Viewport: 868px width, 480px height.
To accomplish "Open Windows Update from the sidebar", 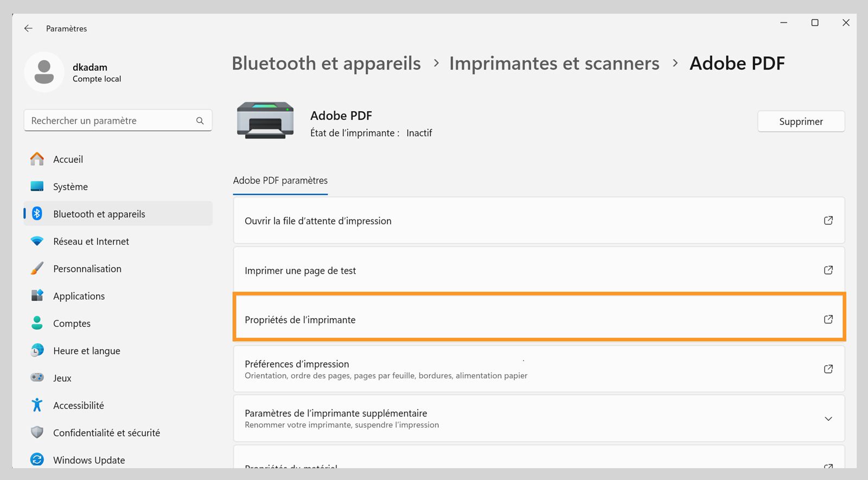I will point(90,459).
